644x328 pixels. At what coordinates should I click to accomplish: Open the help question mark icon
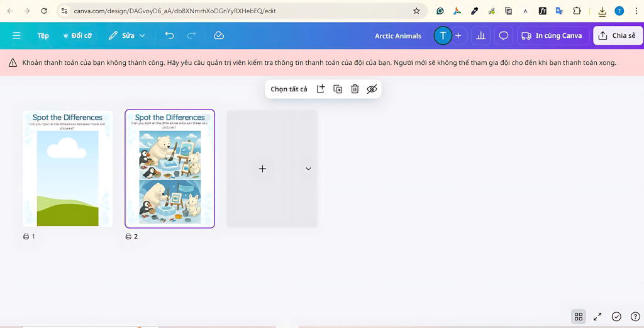click(635, 317)
